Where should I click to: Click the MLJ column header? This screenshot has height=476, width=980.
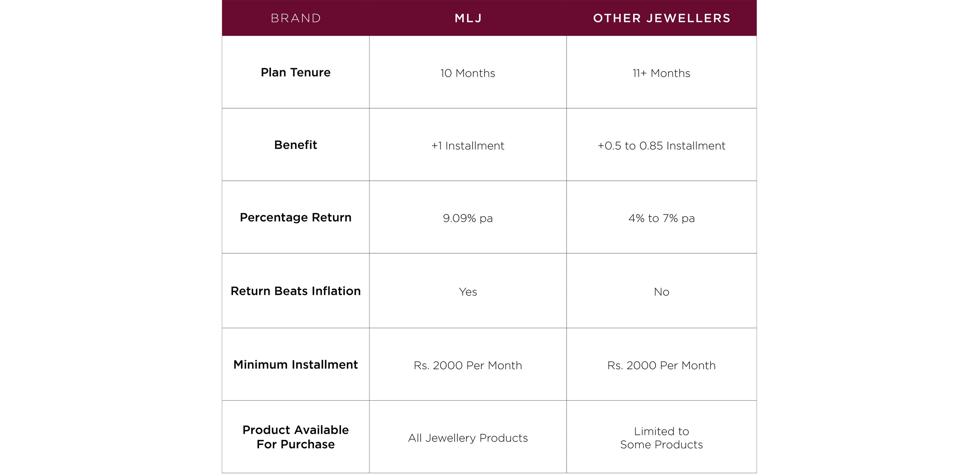(x=468, y=18)
